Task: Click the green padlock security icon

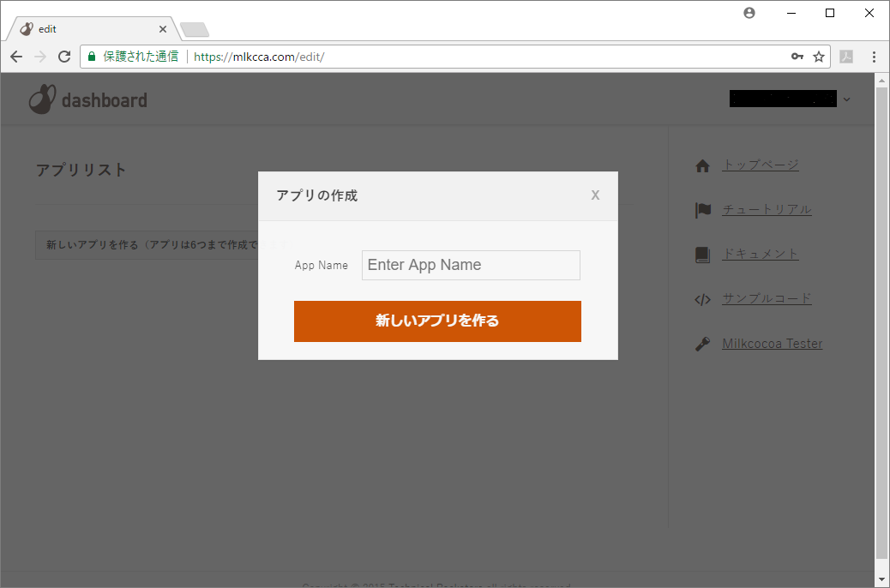Action: (92, 57)
